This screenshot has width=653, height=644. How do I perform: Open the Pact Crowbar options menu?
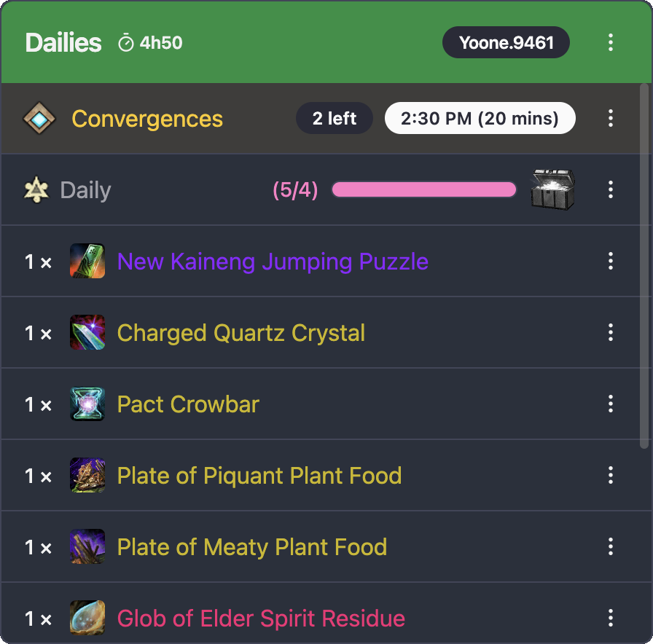(x=610, y=404)
